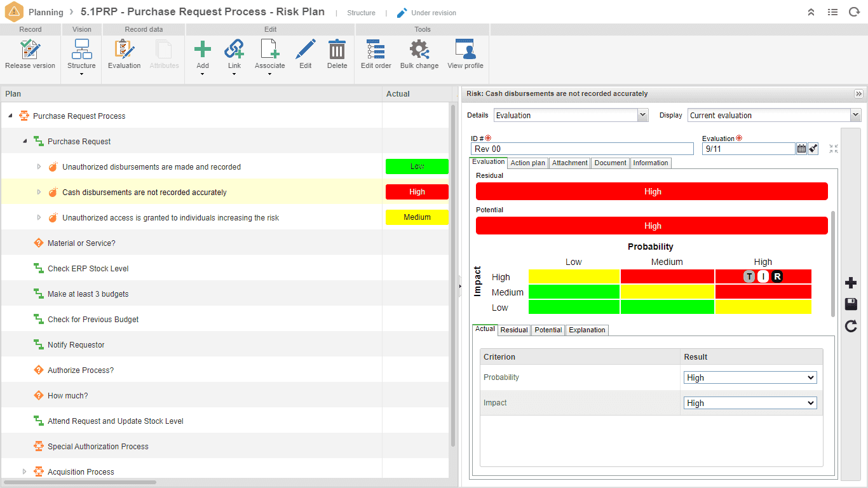Click the Edit pencil icon
This screenshot has width=868, height=488.
(x=306, y=50)
